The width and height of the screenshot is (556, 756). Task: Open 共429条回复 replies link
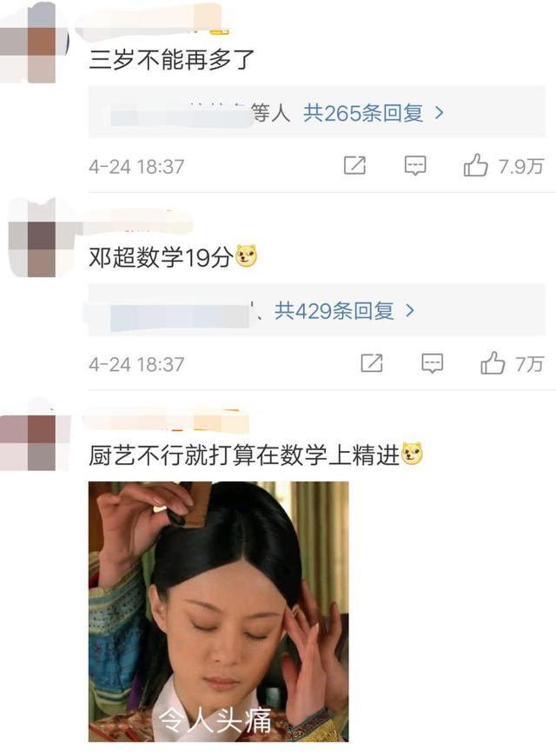point(334,311)
